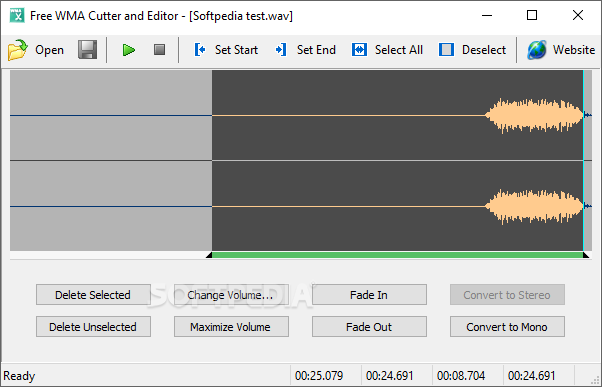Click the lower channel waveform burst
The image size is (602, 387).
tap(534, 206)
